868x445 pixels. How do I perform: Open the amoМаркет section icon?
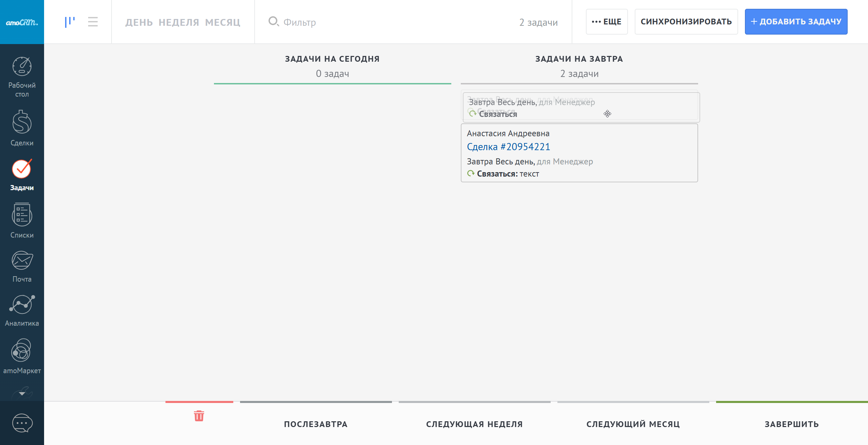22,350
